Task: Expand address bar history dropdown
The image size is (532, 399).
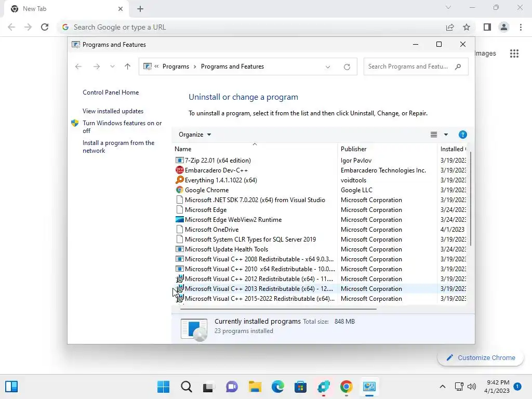Action: 328,67
